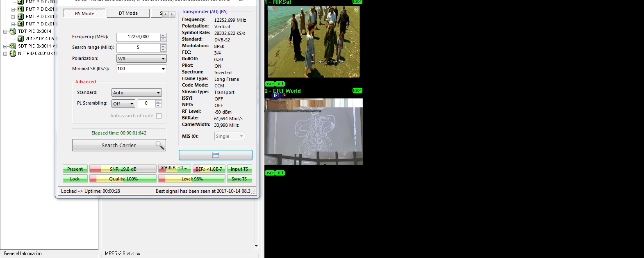Click the transponder Frequency value 12252,699 MHz
Viewport: 644px width, 258px height.
point(230,20)
